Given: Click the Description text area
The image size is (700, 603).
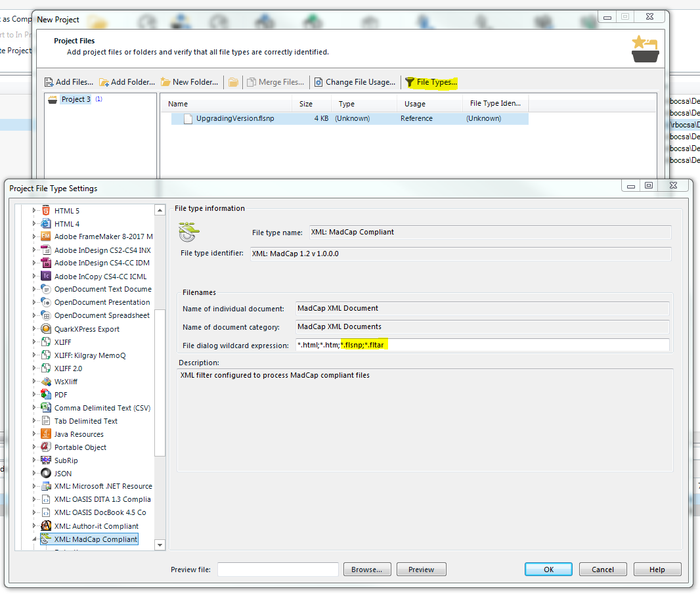Looking at the screenshot, I should click(x=425, y=420).
